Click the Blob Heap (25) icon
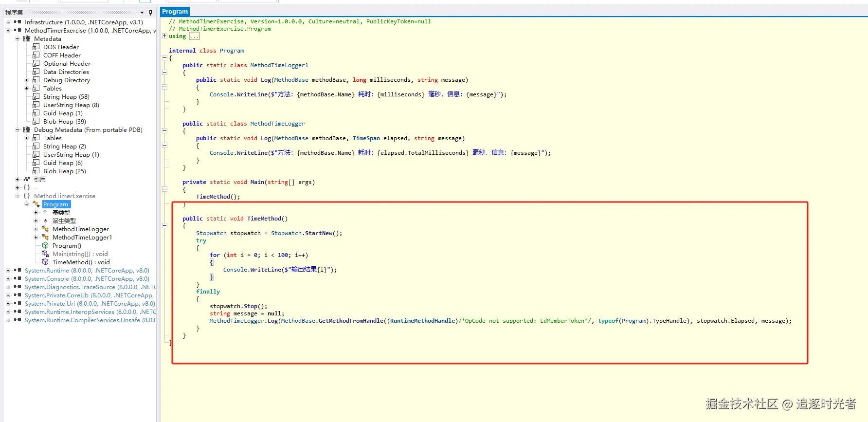This screenshot has width=868, height=422. [x=36, y=171]
